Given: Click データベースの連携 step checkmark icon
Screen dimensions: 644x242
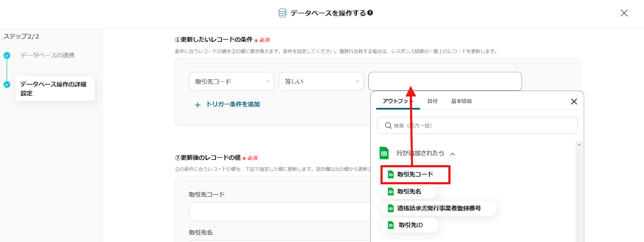Looking at the screenshot, I should coord(7,56).
